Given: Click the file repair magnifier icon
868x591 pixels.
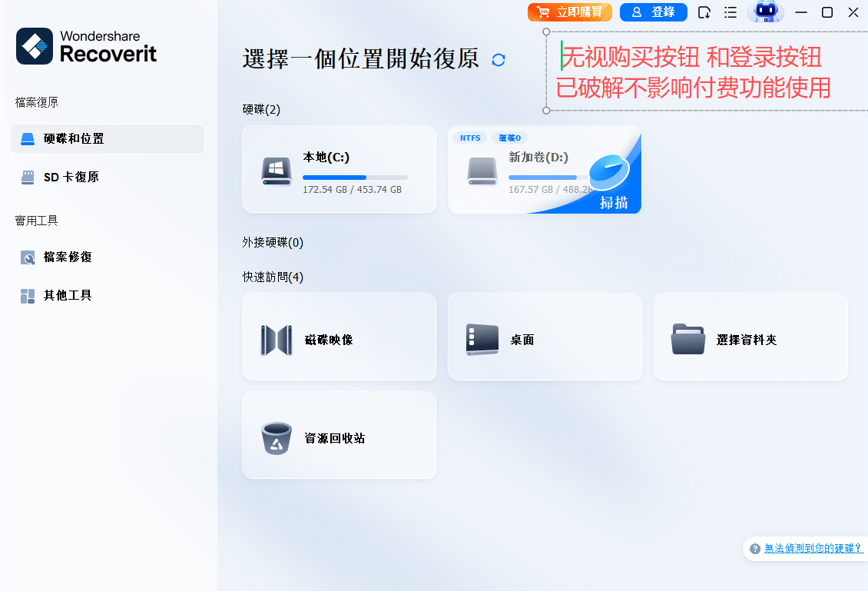Looking at the screenshot, I should [x=28, y=257].
